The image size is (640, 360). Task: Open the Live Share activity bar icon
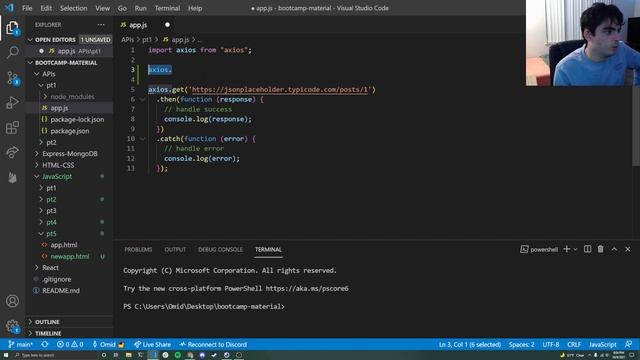coord(12,152)
